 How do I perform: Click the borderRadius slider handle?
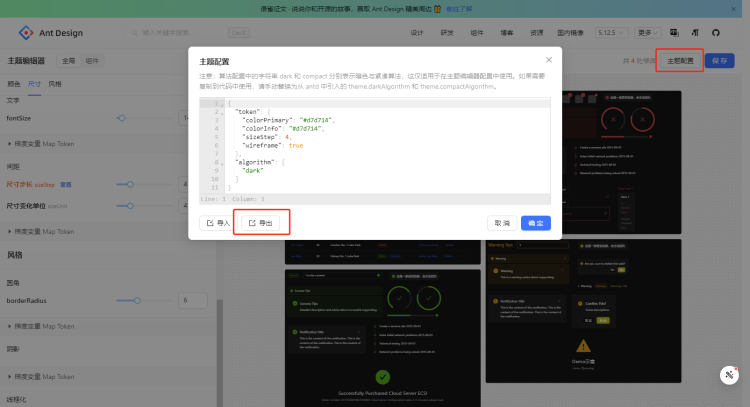point(137,300)
